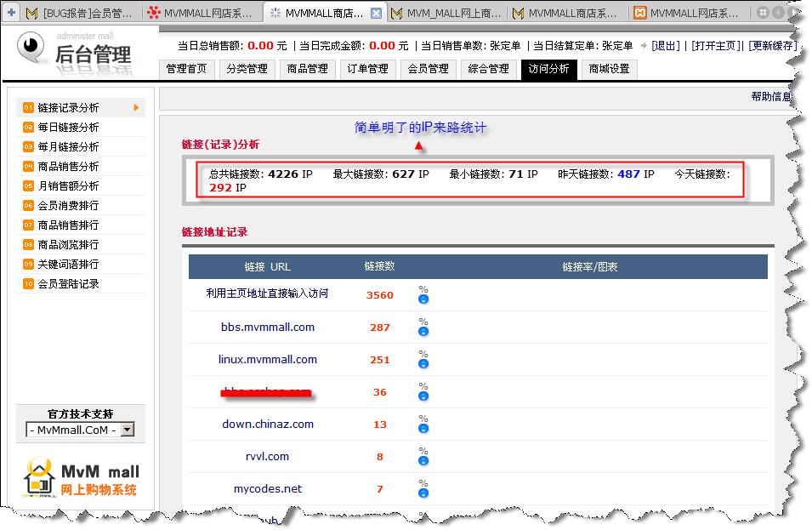Click the 更新缓存 link
812x530 pixels.
click(773, 46)
